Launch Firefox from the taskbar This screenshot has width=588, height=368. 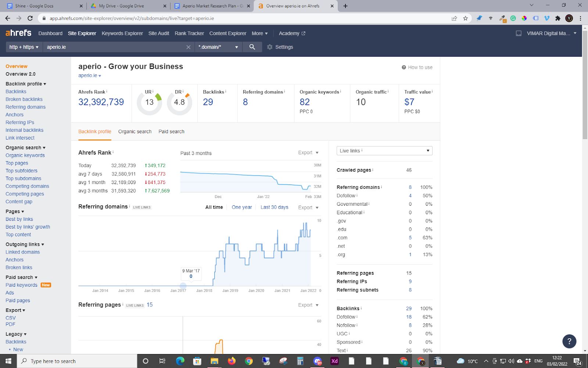point(232,361)
